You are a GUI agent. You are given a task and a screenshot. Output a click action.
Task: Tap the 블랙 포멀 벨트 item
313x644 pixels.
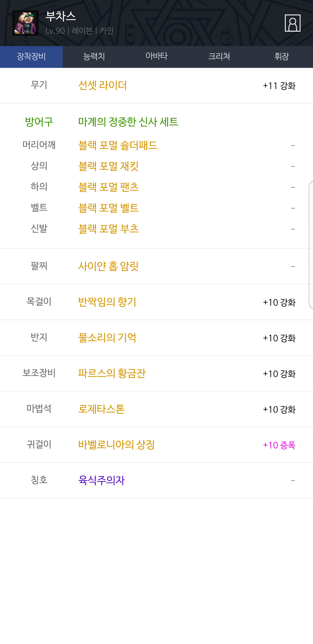(108, 208)
